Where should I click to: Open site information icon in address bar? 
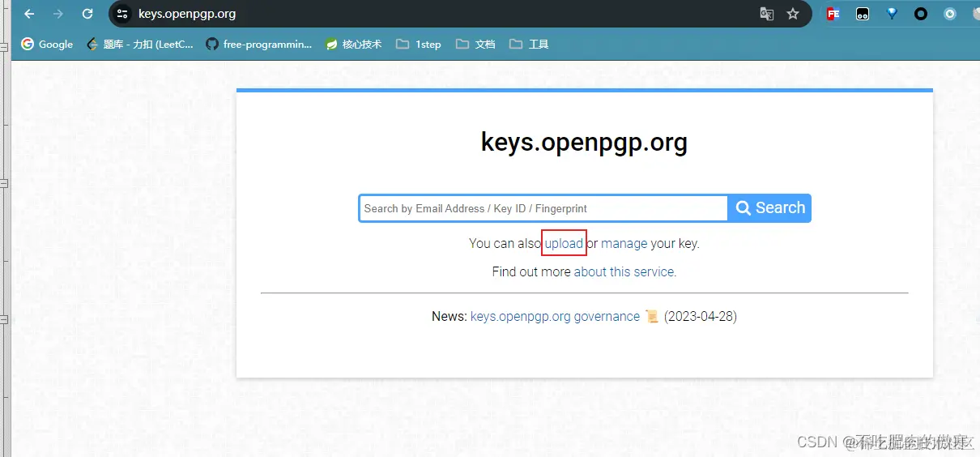[x=122, y=14]
